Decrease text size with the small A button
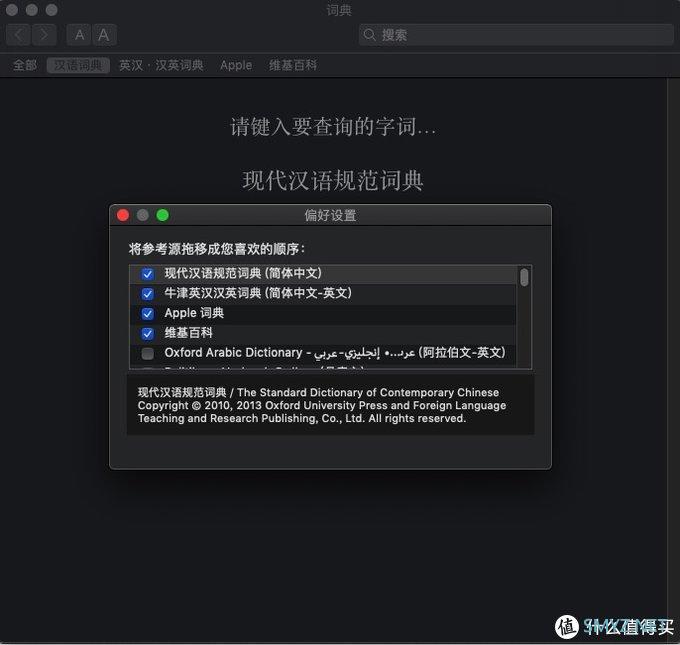The image size is (680, 645). point(79,35)
